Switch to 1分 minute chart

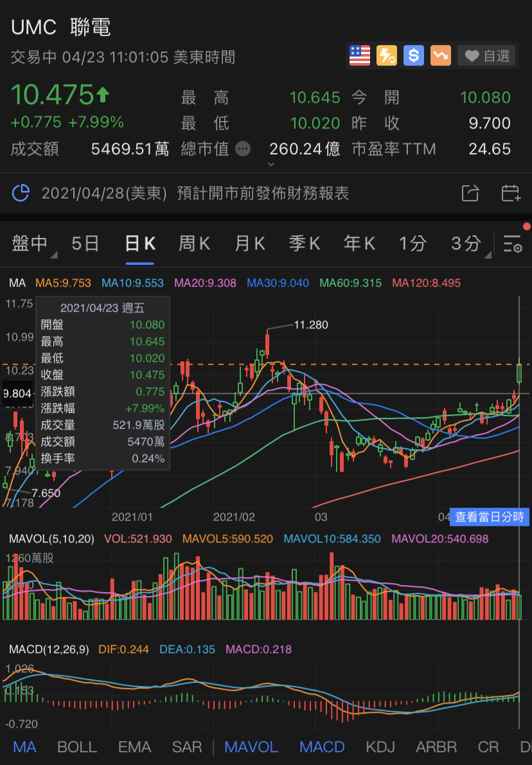(x=412, y=243)
